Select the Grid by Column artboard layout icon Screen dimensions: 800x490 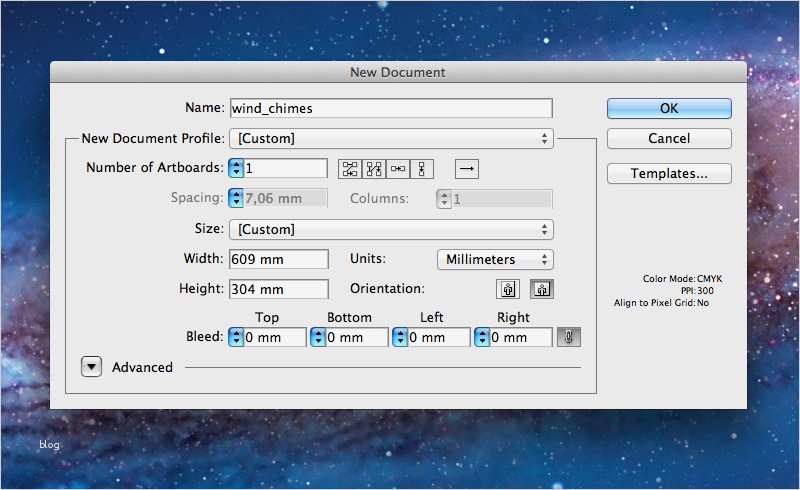point(374,168)
